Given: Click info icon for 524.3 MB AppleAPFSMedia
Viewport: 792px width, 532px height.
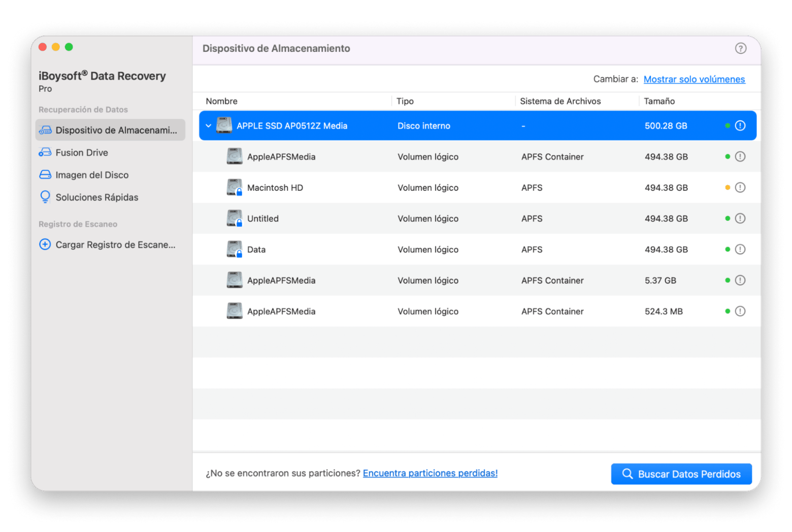Looking at the screenshot, I should pyautogui.click(x=740, y=311).
